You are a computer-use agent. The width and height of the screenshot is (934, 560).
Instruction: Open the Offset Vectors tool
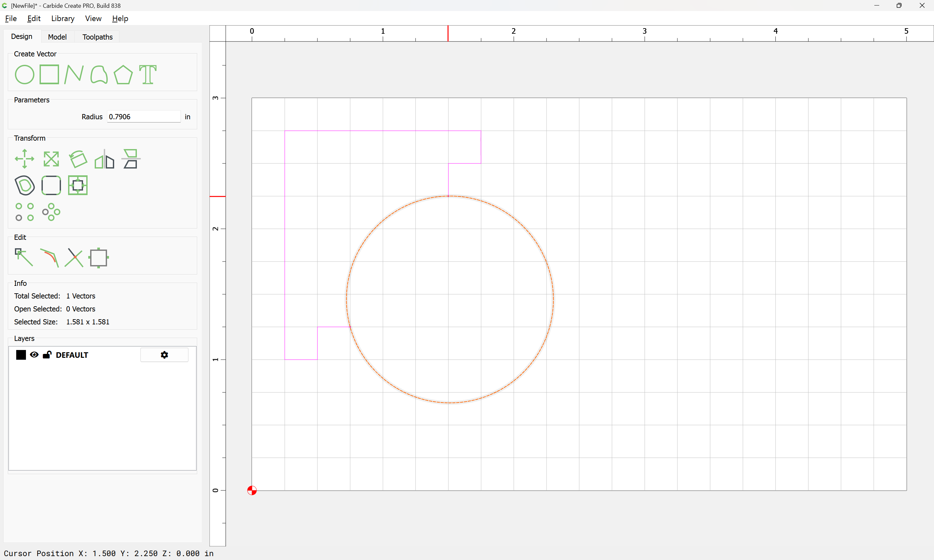25,185
